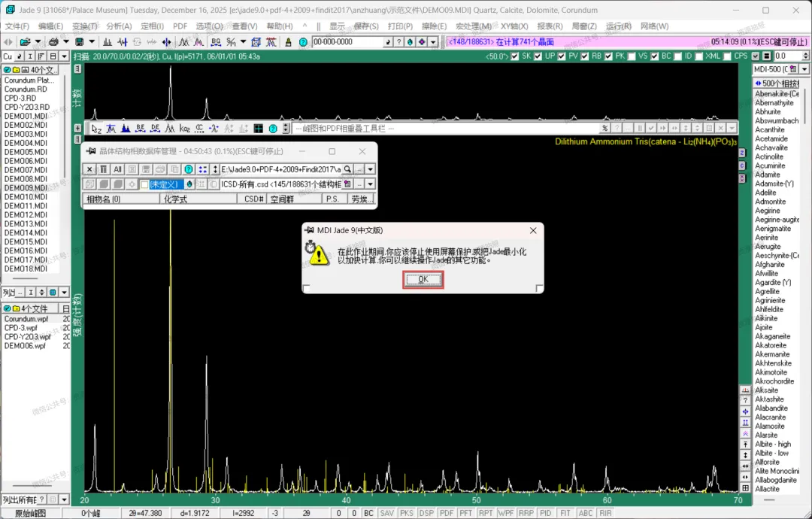Expand the dropdown arrow beside the save icon
Image resolution: width=812 pixels, height=519 pixels.
pos(92,42)
